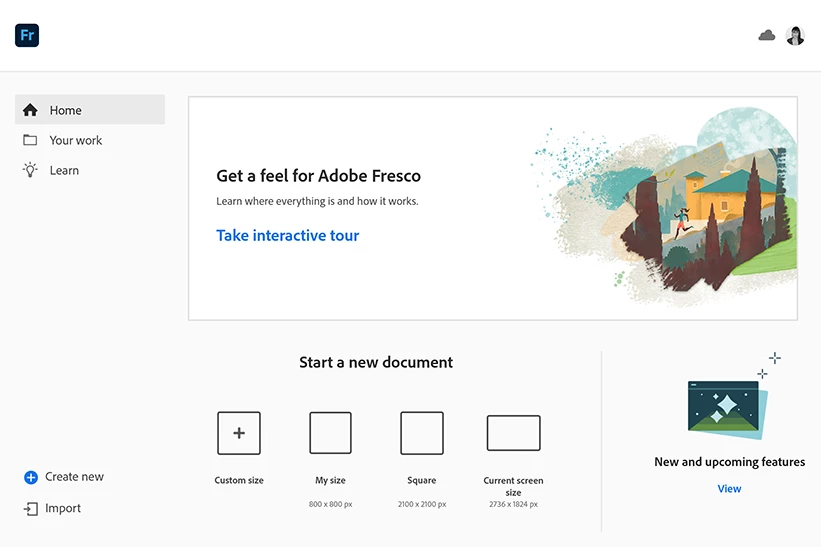
Task: Click the Adobe Fresco Fr logo
Action: (27, 36)
